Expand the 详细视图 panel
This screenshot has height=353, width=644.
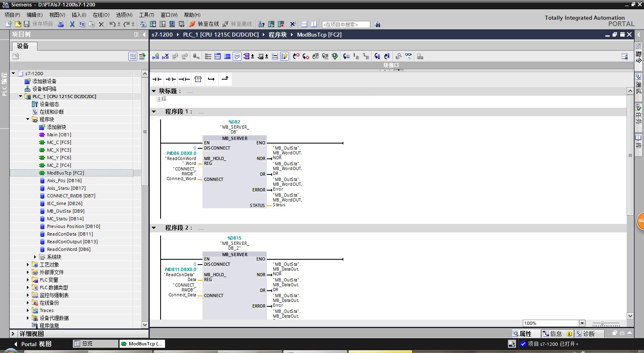coord(13,334)
